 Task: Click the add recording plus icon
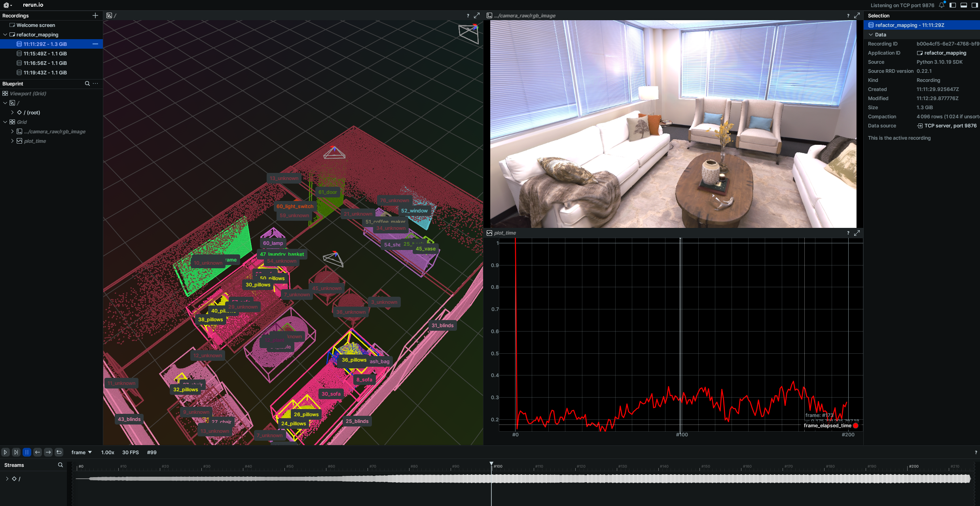coord(95,15)
